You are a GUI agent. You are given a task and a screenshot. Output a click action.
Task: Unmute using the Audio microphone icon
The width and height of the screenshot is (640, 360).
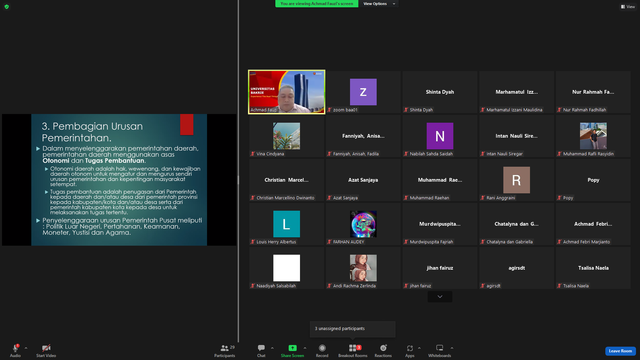pos(15,350)
